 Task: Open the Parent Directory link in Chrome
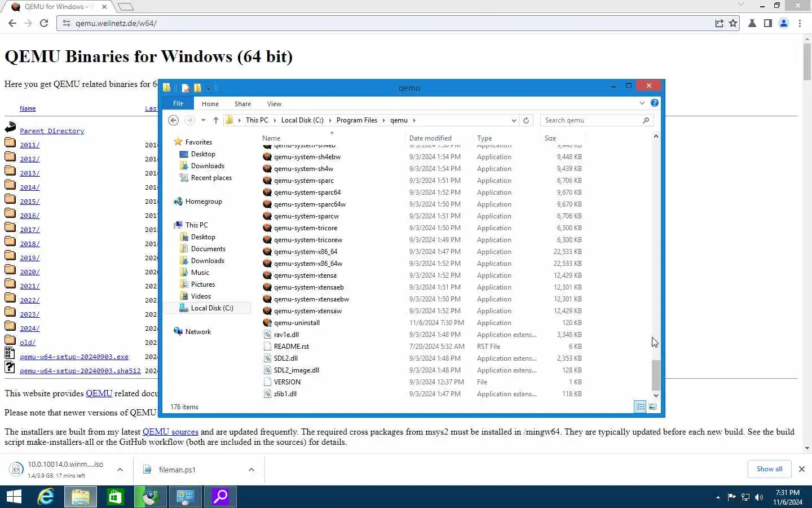pyautogui.click(x=52, y=131)
